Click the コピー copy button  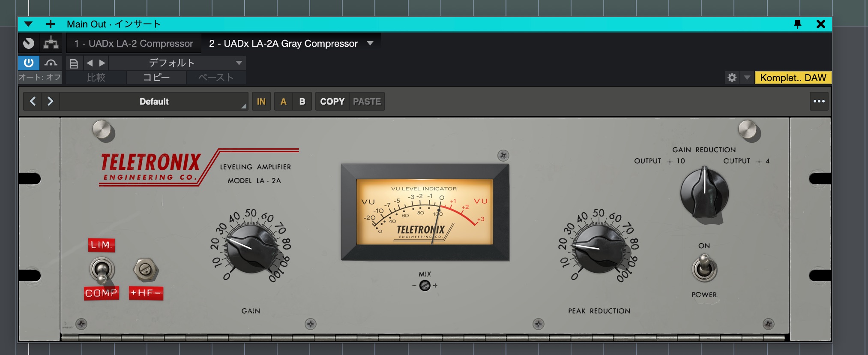(x=156, y=77)
